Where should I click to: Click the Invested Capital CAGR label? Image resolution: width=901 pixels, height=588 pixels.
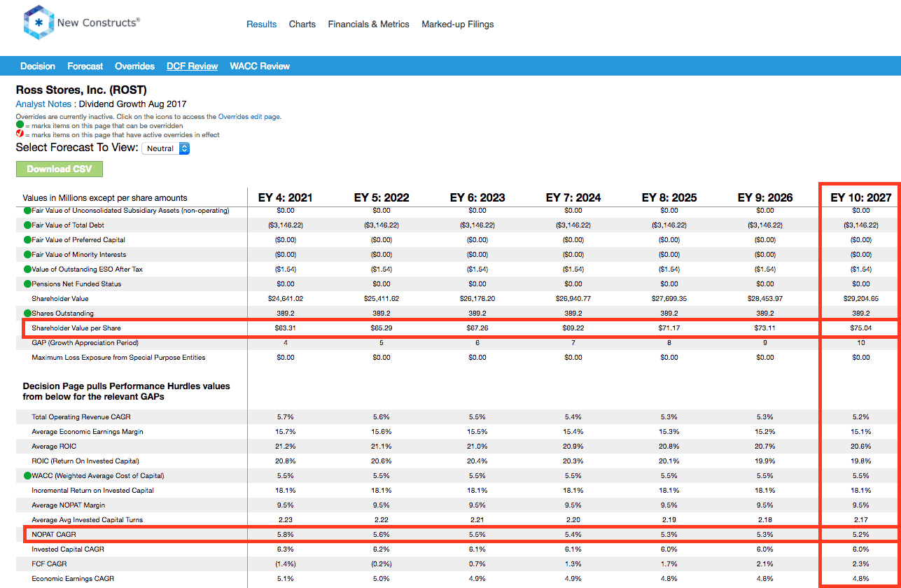[x=68, y=549]
